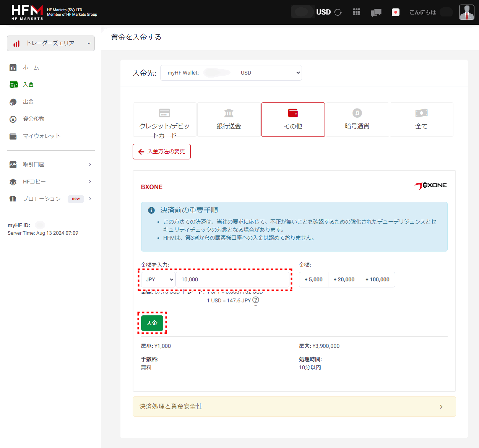This screenshot has width=479, height=448.
Task: Click the withdrawal icon
Action: tap(13, 102)
